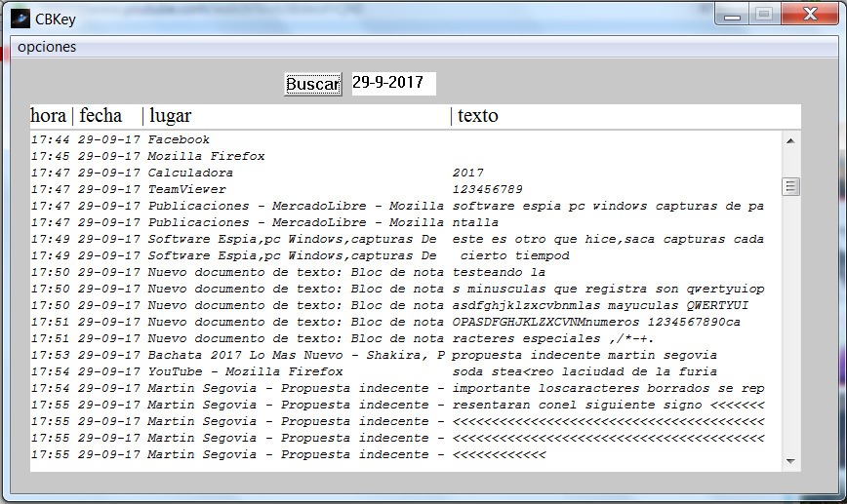Close the CBKey window
This screenshot has height=504, width=847.
pos(810,15)
